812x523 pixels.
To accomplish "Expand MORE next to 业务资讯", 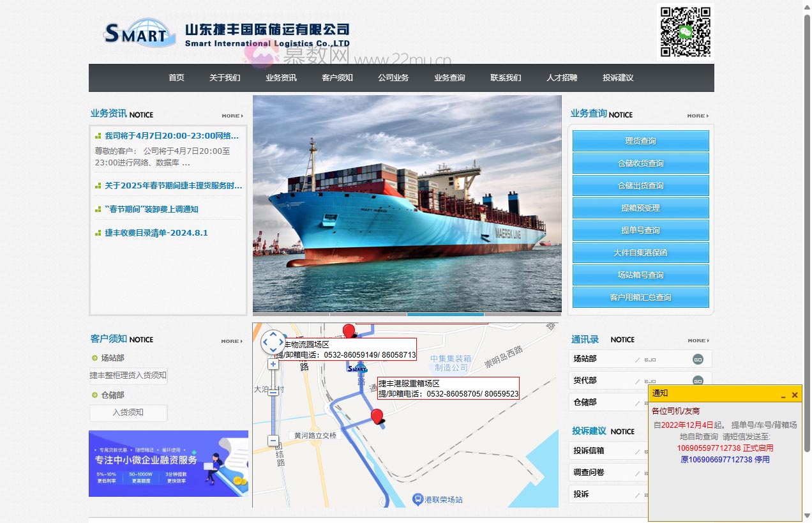I will point(232,116).
